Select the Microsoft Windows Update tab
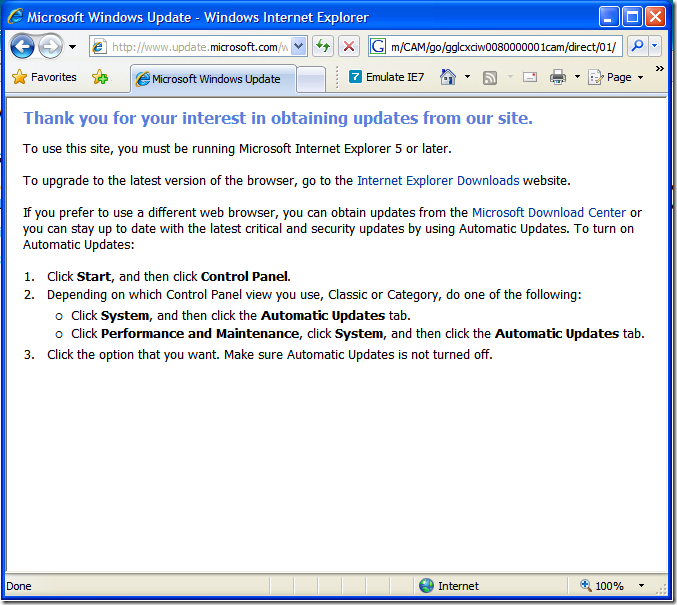Viewport: 677px width, 605px height. pyautogui.click(x=213, y=79)
